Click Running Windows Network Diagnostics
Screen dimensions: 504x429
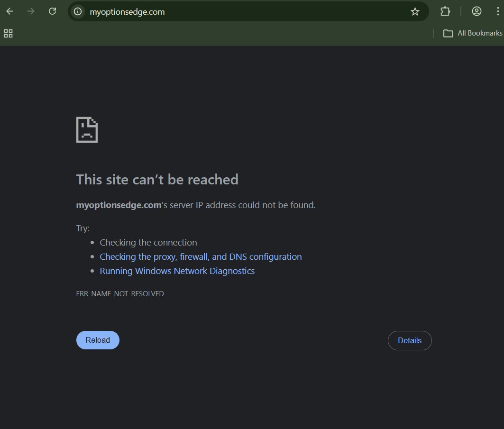[x=177, y=271]
